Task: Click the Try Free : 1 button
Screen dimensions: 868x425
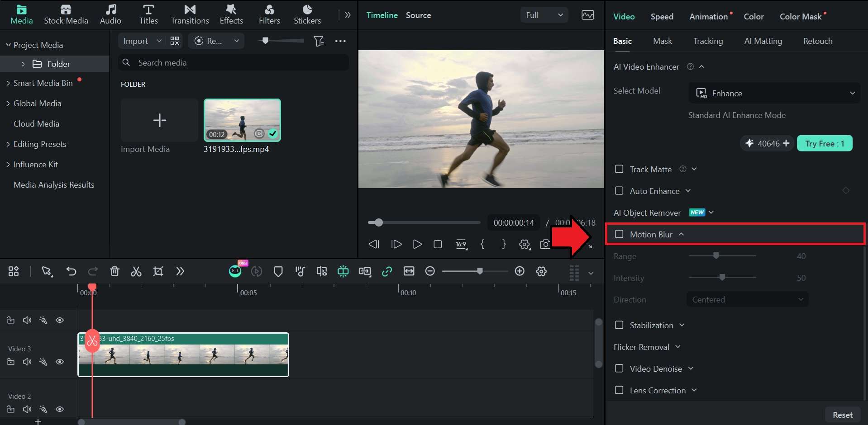Action: pos(825,143)
